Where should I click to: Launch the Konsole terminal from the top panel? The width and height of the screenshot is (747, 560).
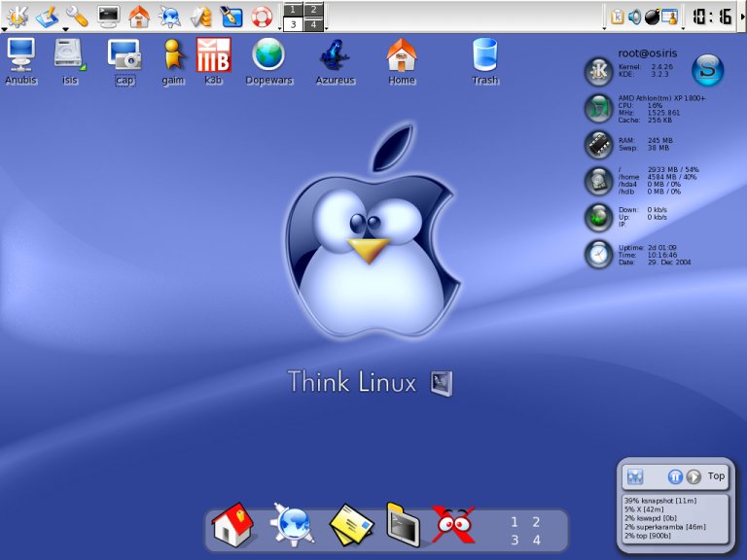pos(108,17)
